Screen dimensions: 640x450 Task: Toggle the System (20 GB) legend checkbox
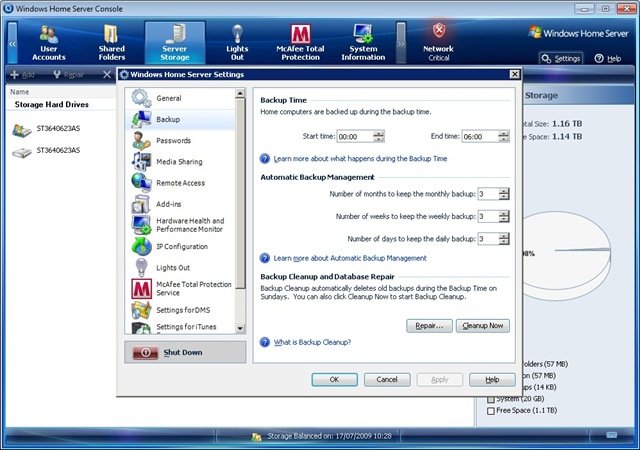coord(491,399)
